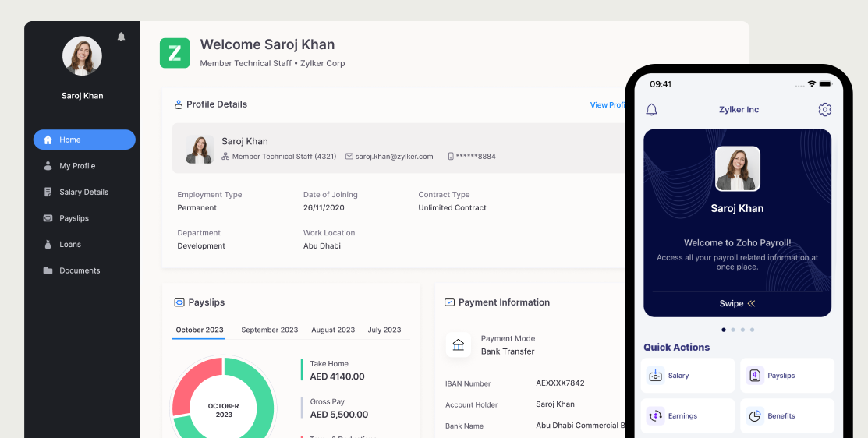Click the Take Home AED 4140.00 value

[x=337, y=376]
